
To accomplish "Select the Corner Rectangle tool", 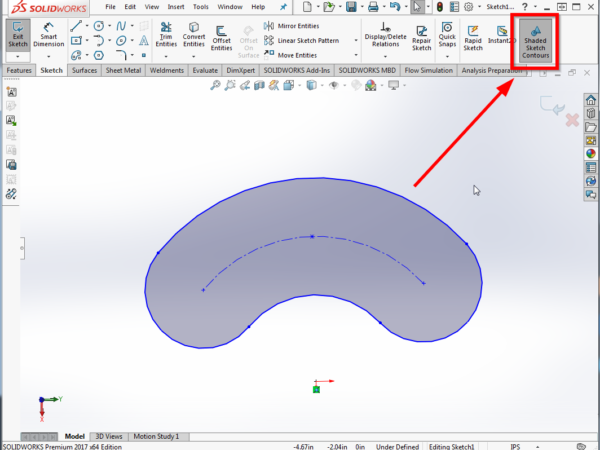I will pos(76,41).
